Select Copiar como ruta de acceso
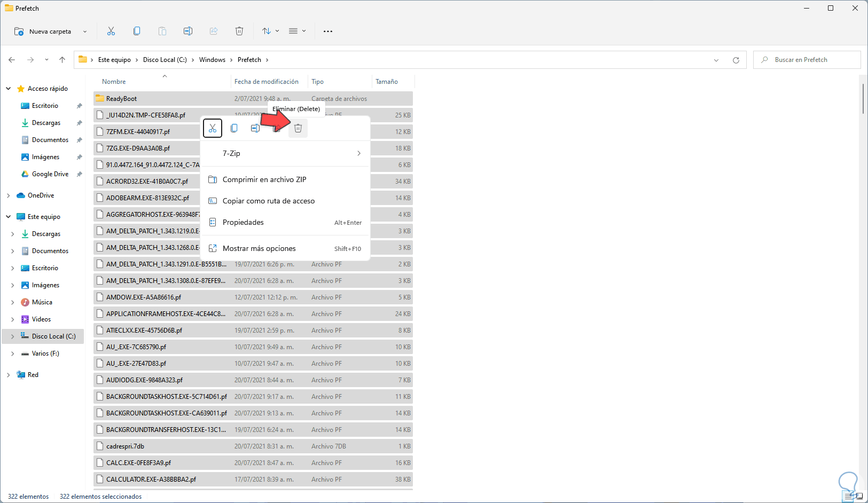868x503 pixels. pyautogui.click(x=285, y=201)
